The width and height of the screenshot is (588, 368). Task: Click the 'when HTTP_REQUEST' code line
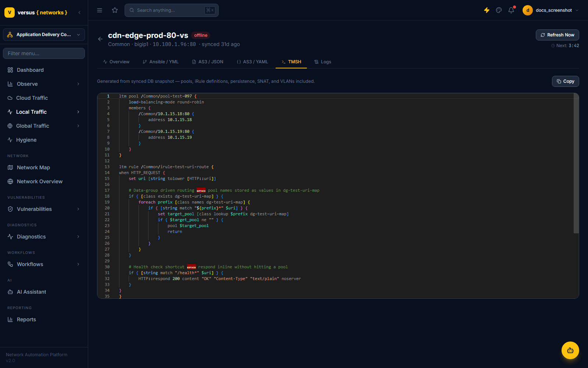142,173
